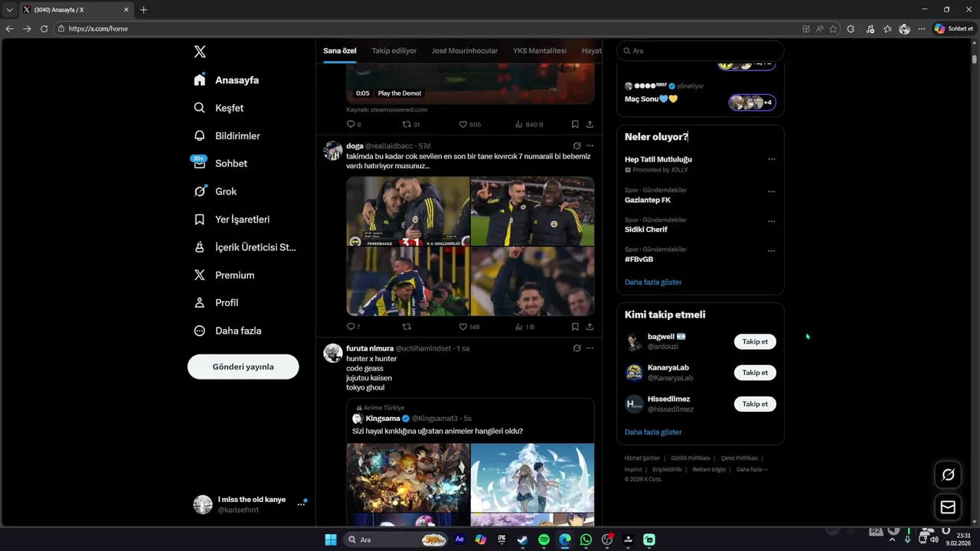Show more trends via Daha fazla göster

(653, 282)
